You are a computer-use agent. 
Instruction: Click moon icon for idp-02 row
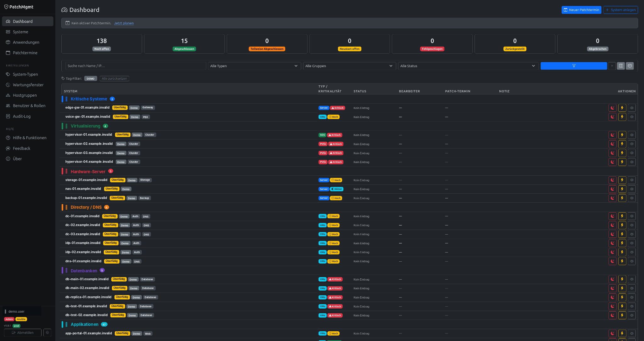(x=613, y=252)
